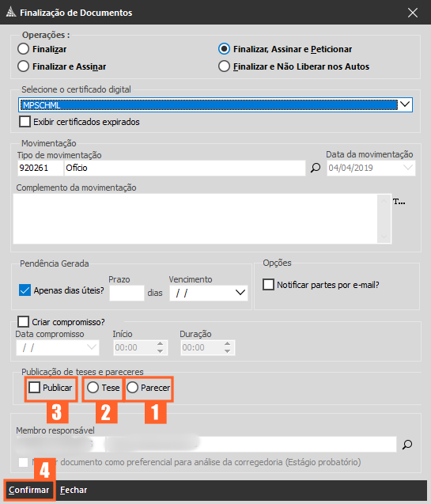
Task: Close the Finalização de Documentos dialog
Action: (x=413, y=13)
